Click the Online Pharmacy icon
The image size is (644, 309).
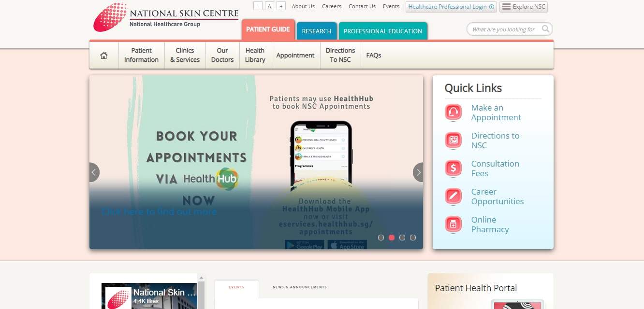point(453,225)
